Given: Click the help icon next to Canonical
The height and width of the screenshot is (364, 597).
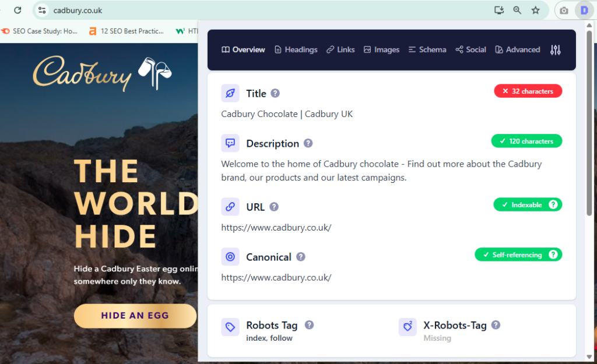Looking at the screenshot, I should point(301,257).
